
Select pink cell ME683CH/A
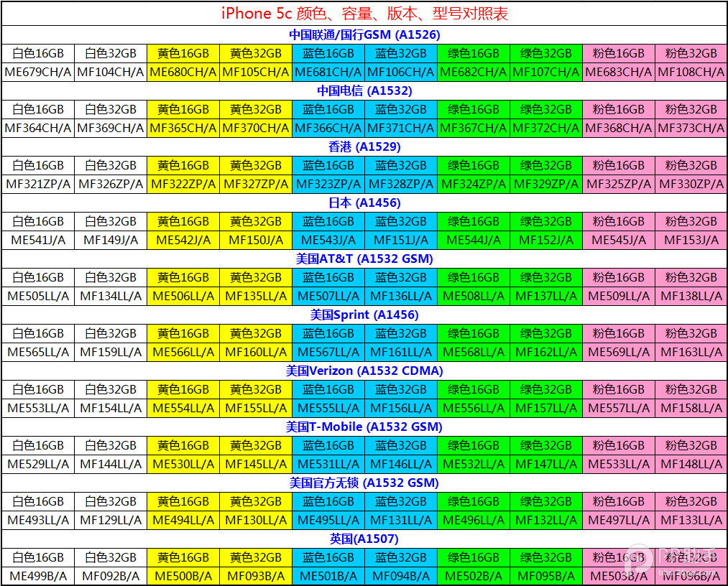coord(619,73)
